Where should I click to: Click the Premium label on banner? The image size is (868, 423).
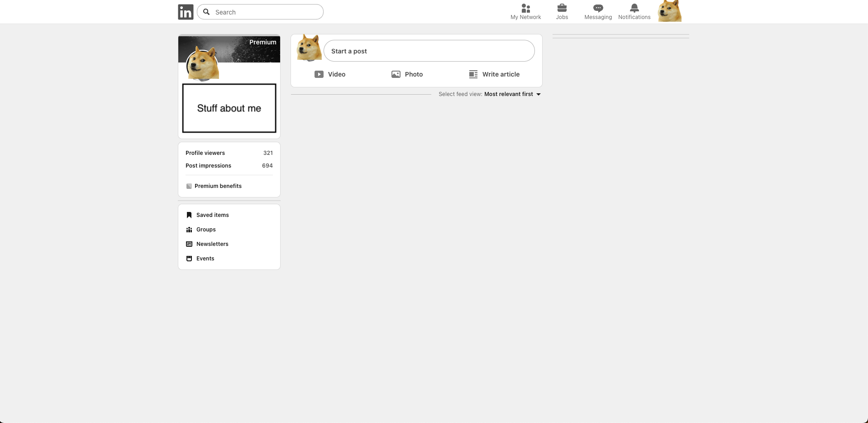coord(262,42)
